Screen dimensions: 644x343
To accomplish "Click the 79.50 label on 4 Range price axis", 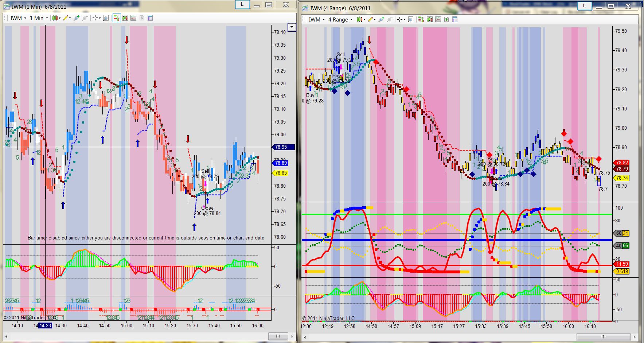I will pos(621,31).
